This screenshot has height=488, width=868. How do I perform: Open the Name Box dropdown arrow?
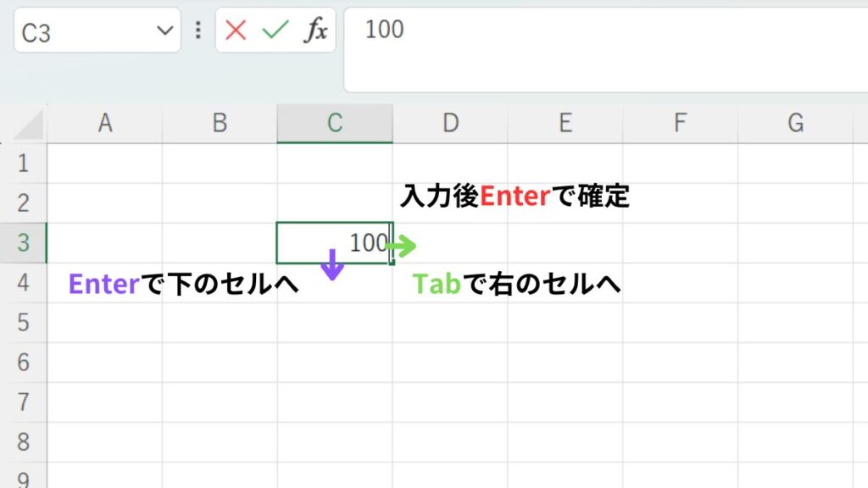point(165,30)
